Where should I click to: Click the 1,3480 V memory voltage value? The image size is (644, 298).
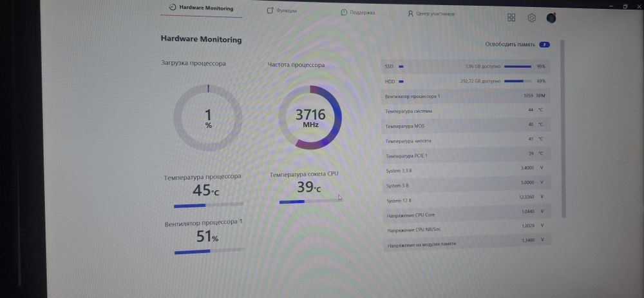coord(533,240)
